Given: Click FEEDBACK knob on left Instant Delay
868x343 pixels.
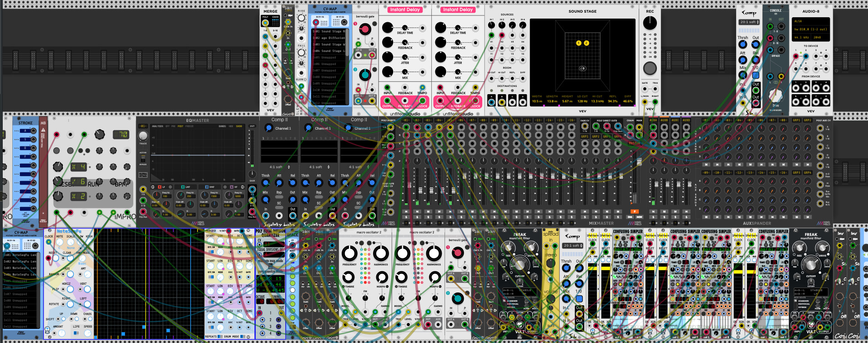Looking at the screenshot, I should coord(388,42).
